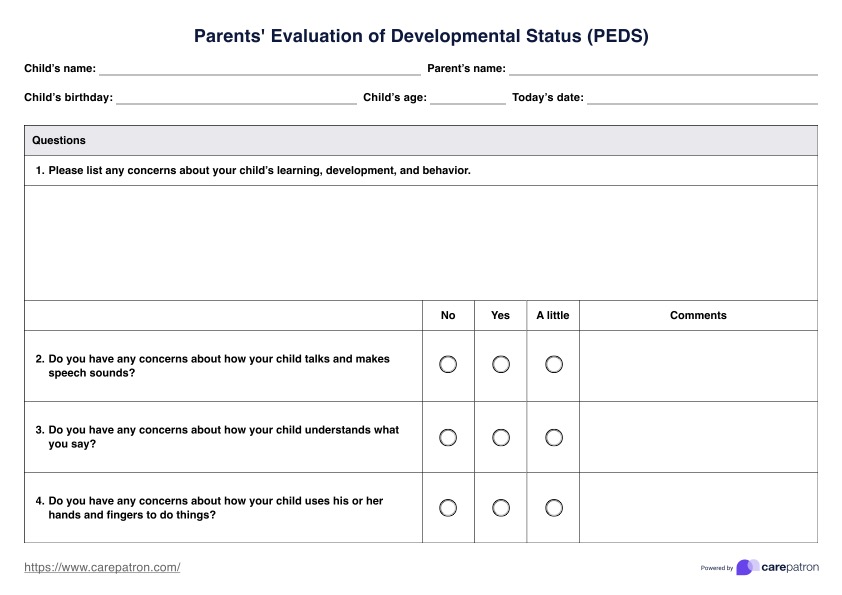Click the Today's date field
Screen dimensions: 842x595
701,97
